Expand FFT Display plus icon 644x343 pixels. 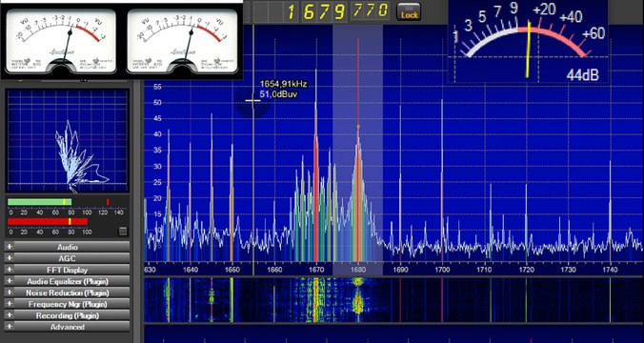click(x=9, y=270)
